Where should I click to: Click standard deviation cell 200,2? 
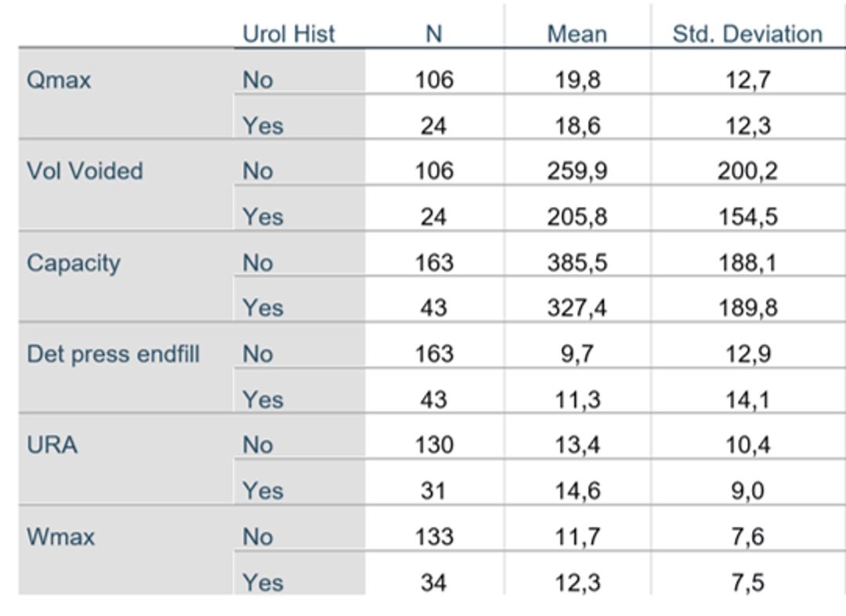click(x=748, y=171)
